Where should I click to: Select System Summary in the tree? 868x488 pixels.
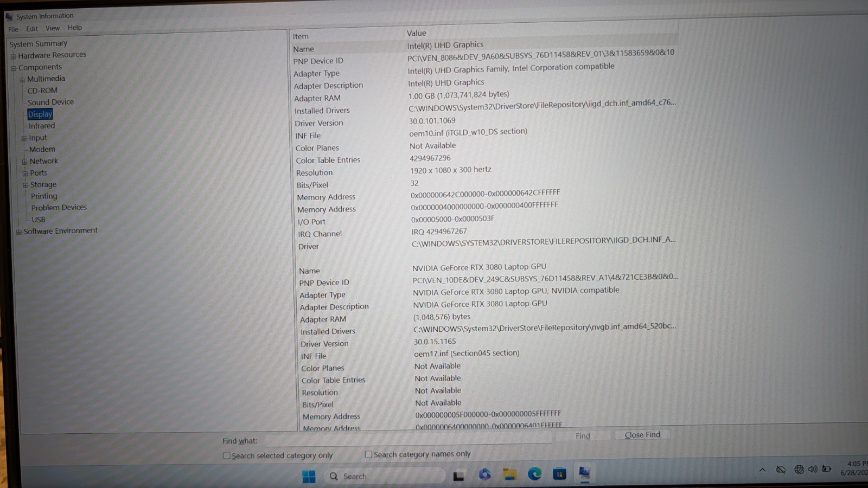(x=39, y=44)
